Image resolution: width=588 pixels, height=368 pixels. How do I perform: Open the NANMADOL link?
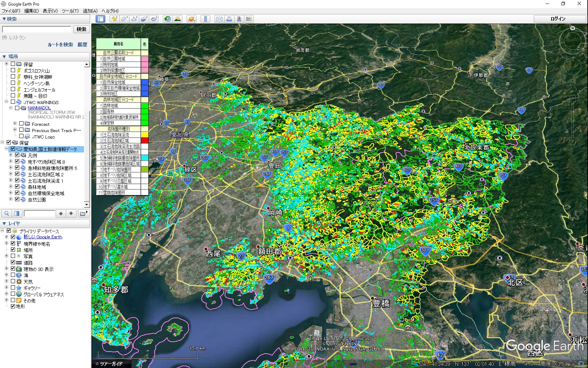pyautogui.click(x=39, y=108)
